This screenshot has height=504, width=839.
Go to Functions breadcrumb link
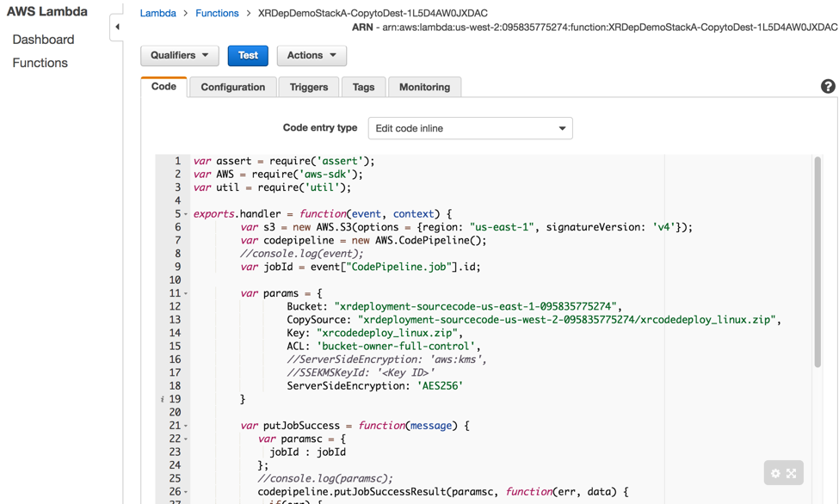(x=217, y=13)
